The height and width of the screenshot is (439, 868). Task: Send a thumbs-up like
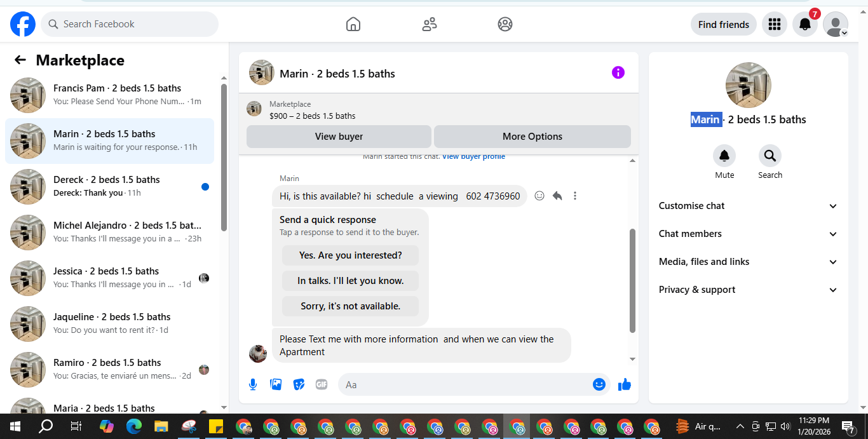point(625,384)
